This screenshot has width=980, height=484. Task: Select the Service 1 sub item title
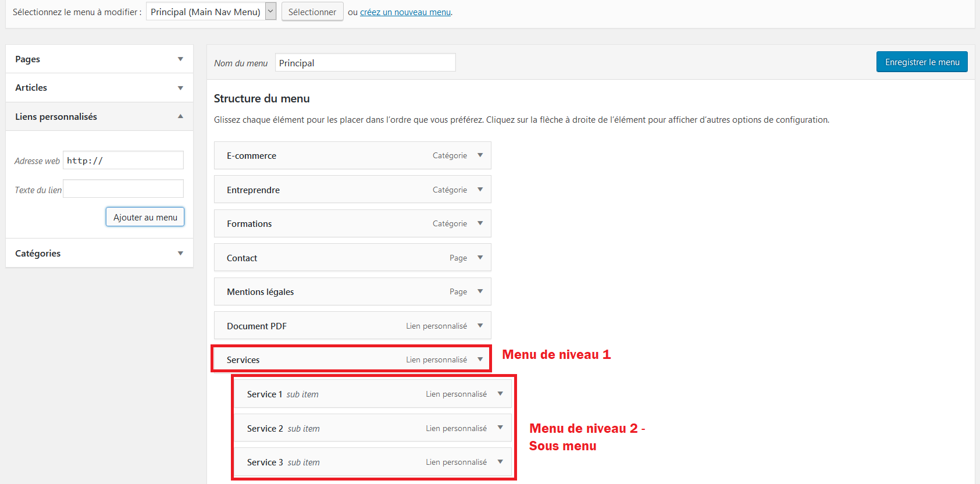pos(265,394)
